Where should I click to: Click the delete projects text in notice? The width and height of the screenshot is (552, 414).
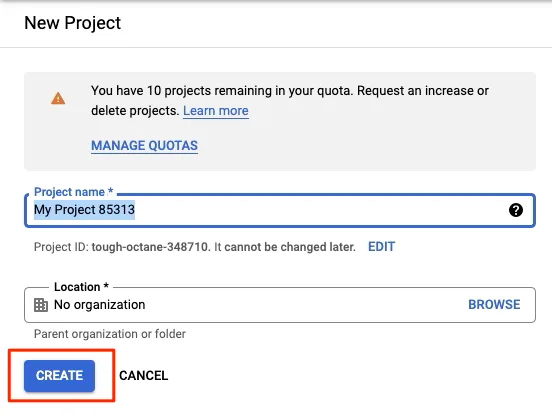(135, 111)
